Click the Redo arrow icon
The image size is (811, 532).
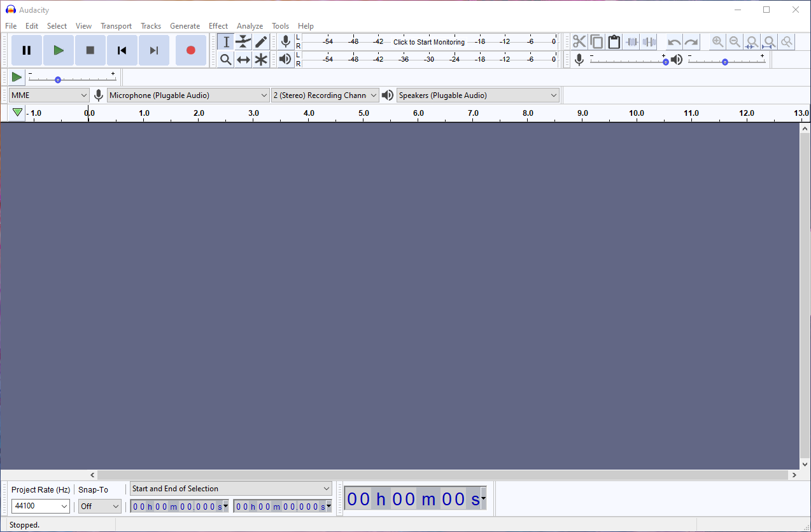pyautogui.click(x=691, y=42)
